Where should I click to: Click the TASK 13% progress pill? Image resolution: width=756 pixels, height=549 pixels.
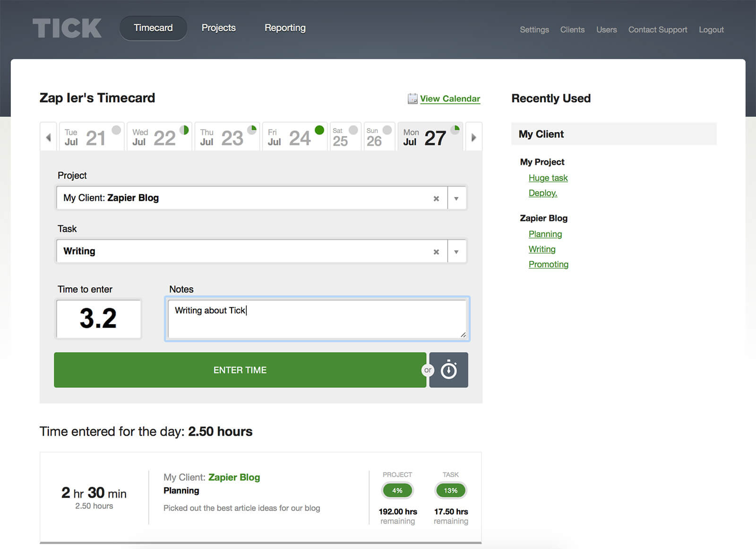(451, 490)
